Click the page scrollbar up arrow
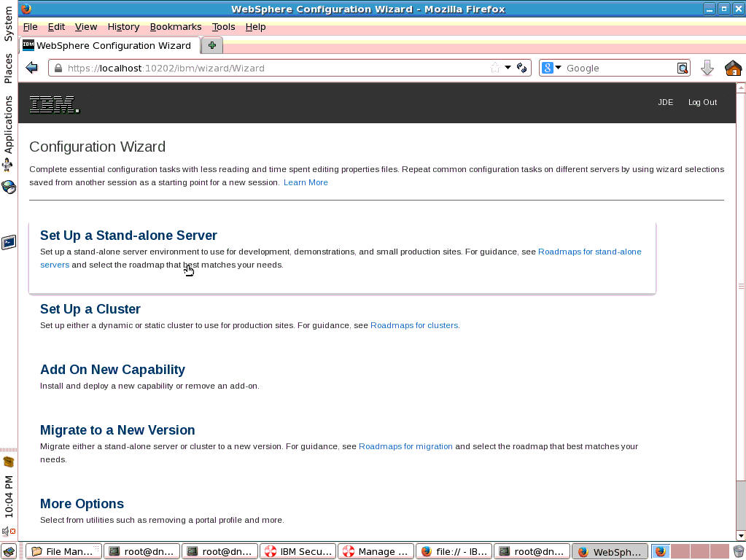 point(741,87)
